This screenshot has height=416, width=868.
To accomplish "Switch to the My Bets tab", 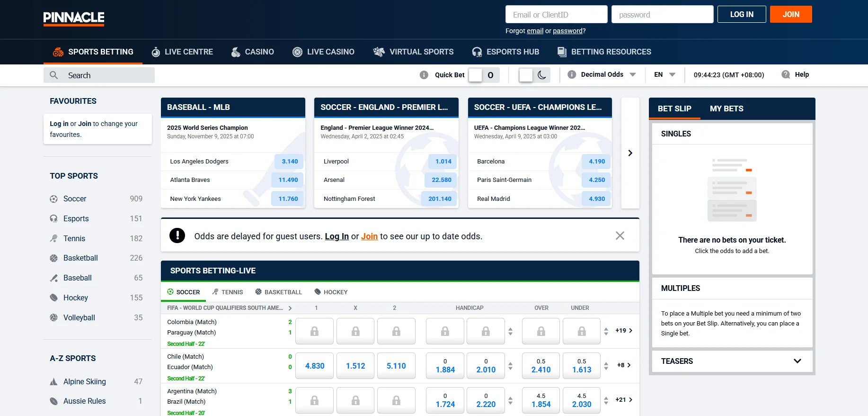I will click(x=726, y=109).
